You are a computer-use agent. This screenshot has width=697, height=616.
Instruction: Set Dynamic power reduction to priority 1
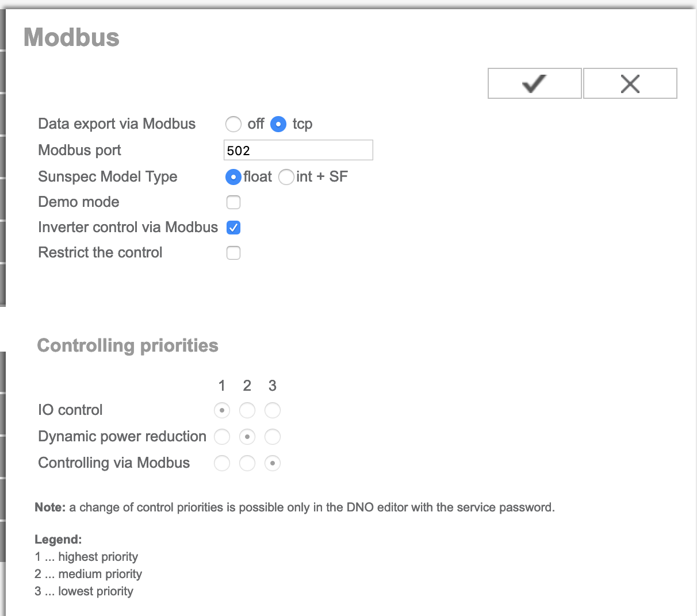coord(222,437)
